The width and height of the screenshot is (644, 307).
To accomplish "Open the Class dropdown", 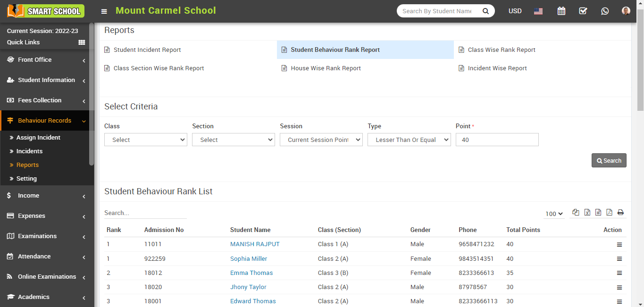I will 146,140.
